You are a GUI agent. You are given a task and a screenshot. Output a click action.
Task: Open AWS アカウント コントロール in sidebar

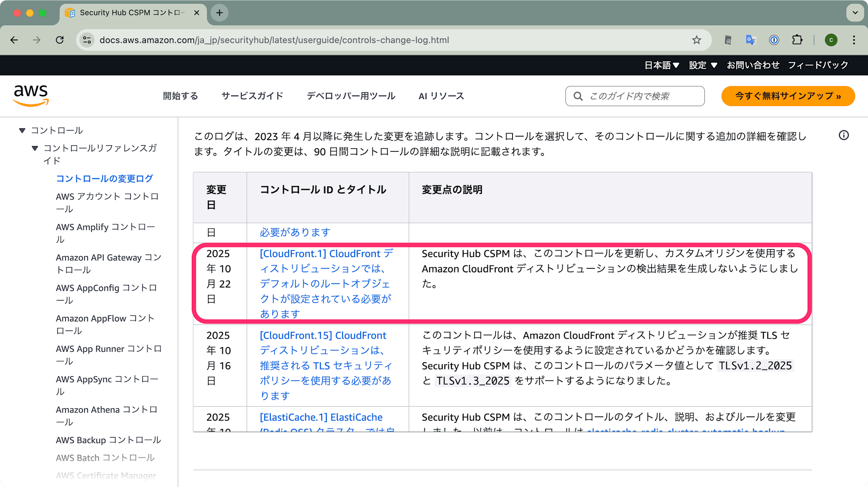click(x=108, y=203)
